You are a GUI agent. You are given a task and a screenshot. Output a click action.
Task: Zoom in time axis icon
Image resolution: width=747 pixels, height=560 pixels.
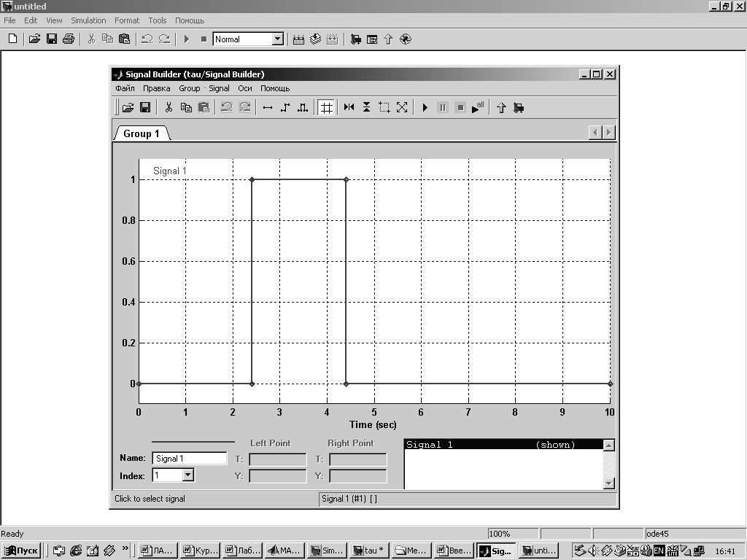click(349, 108)
